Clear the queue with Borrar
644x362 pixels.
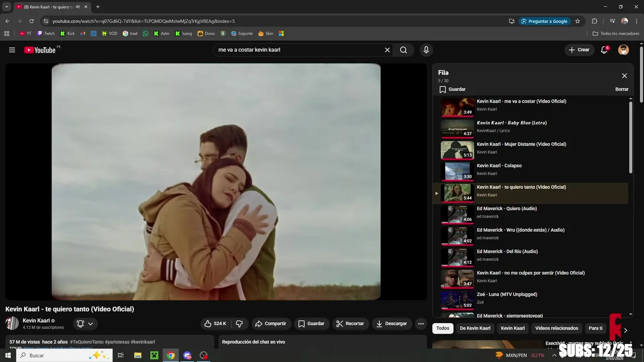point(622,89)
